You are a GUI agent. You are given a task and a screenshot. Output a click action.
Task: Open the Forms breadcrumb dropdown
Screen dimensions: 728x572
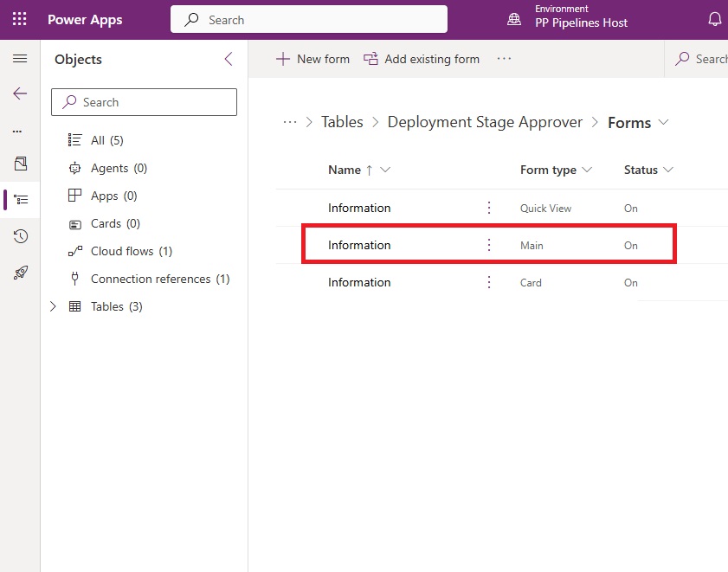tap(663, 122)
